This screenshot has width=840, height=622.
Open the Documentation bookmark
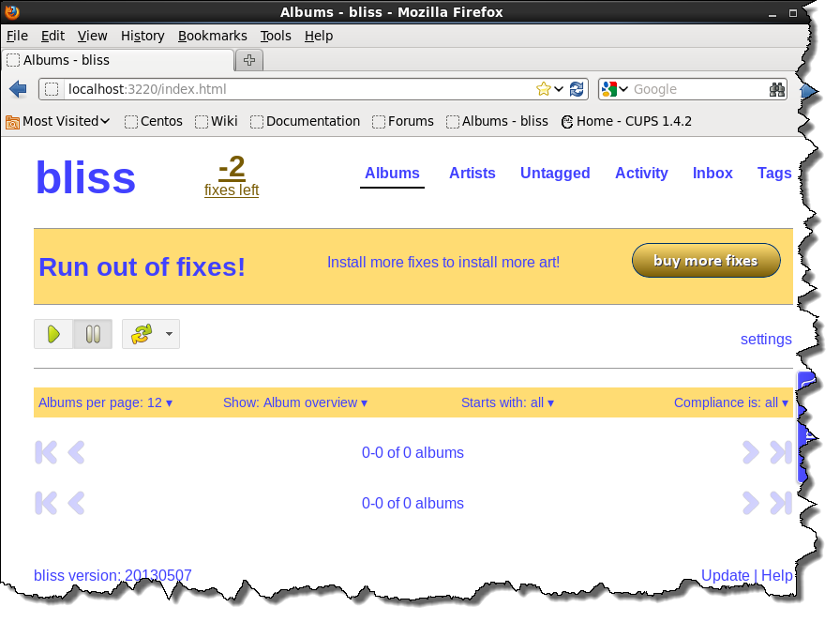tap(306, 122)
